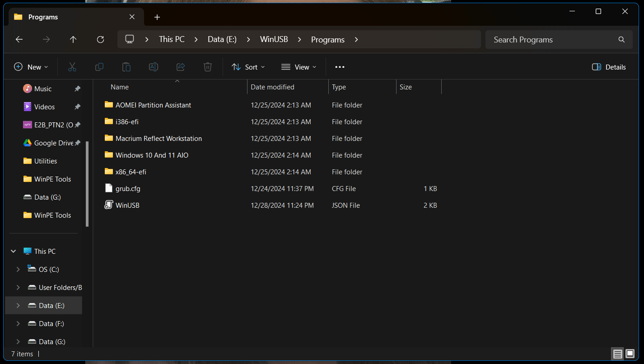The width and height of the screenshot is (644, 364).
Task: Click the Search Programs field
Action: (x=558, y=40)
